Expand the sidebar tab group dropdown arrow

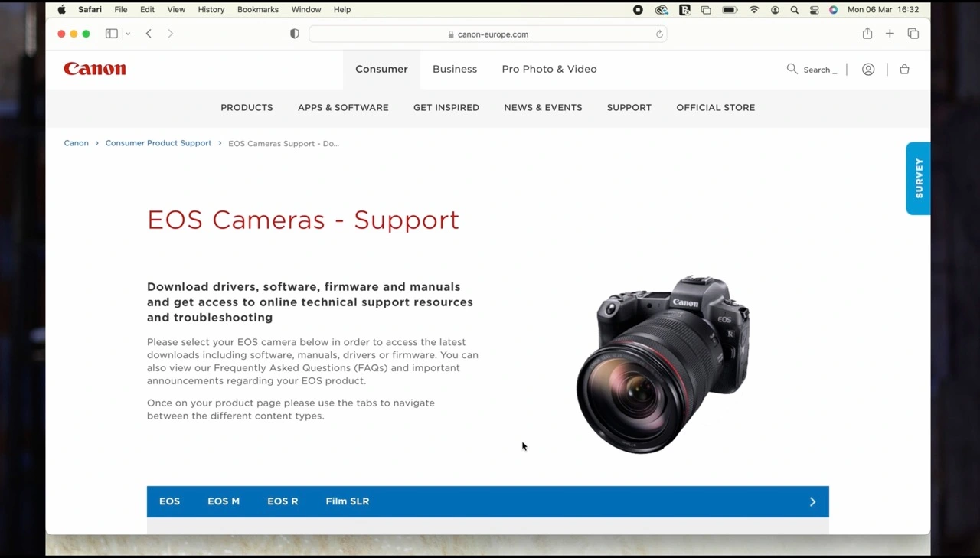click(x=128, y=34)
